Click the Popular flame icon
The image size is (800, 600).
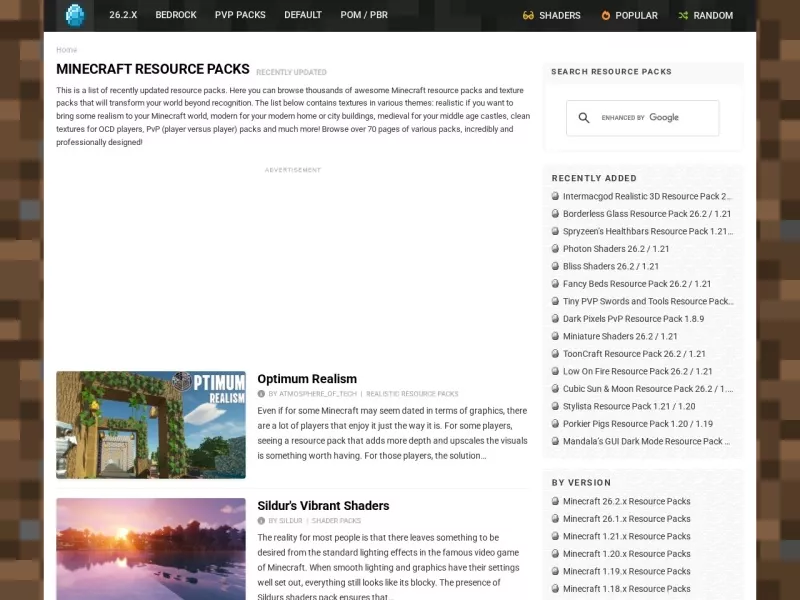pos(606,15)
